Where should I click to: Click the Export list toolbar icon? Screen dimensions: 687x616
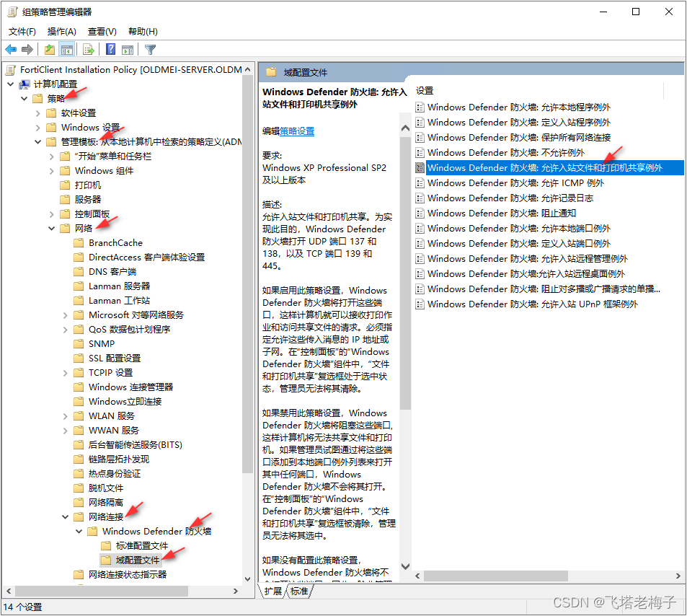coord(89,50)
